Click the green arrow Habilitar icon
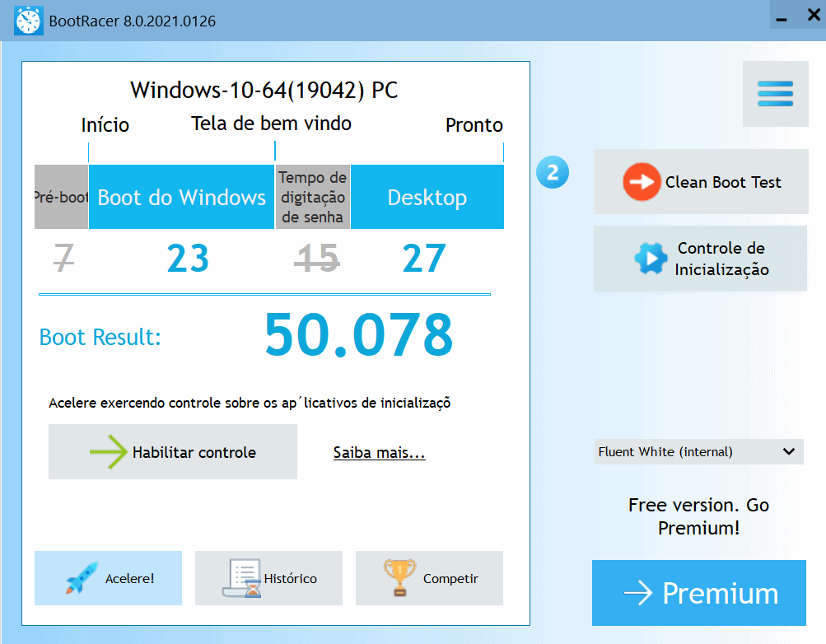826x644 pixels. pos(109,452)
